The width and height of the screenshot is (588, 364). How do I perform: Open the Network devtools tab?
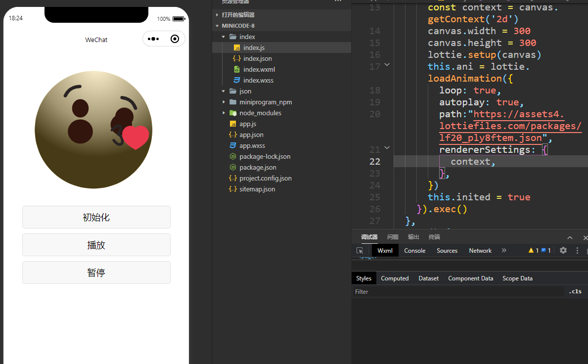pyautogui.click(x=480, y=251)
